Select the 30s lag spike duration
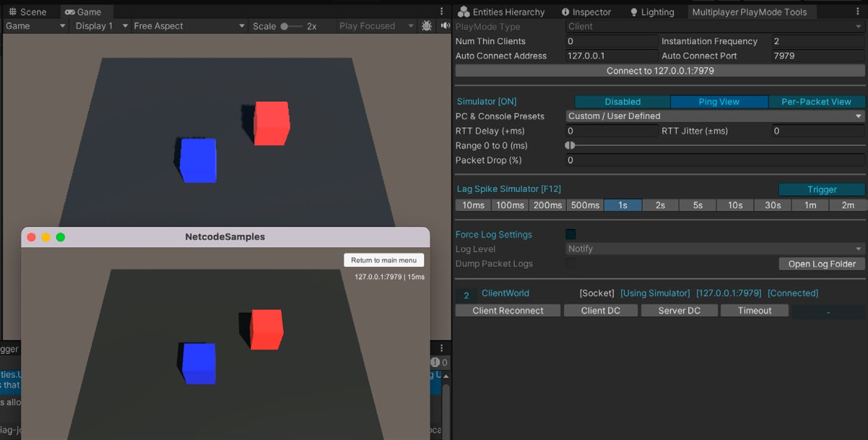 point(773,205)
